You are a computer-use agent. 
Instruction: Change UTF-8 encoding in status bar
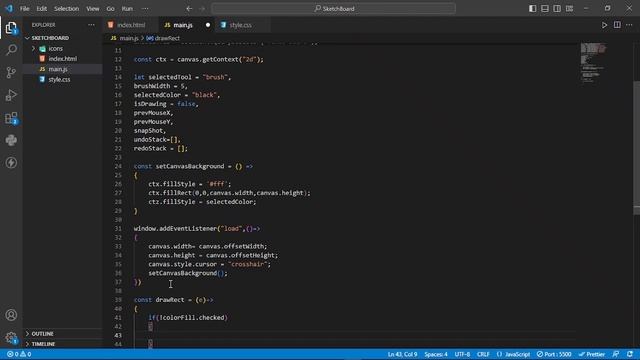(x=462, y=354)
